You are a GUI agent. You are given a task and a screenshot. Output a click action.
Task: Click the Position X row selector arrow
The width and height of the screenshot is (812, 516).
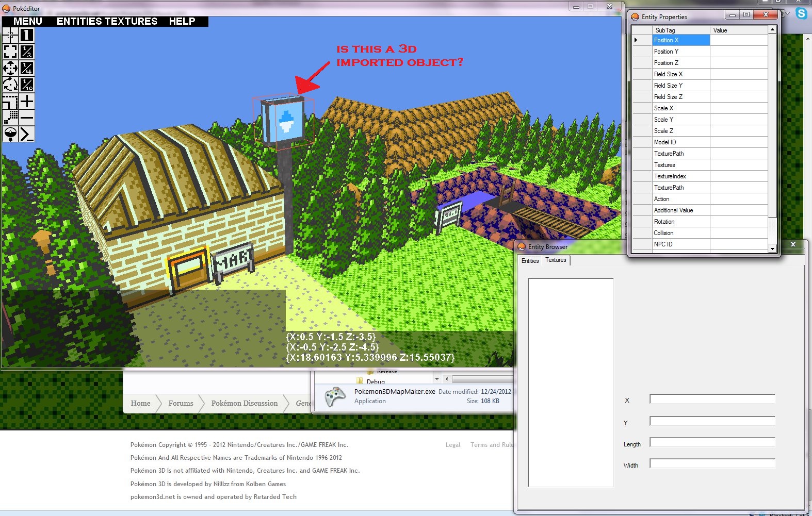[636, 40]
